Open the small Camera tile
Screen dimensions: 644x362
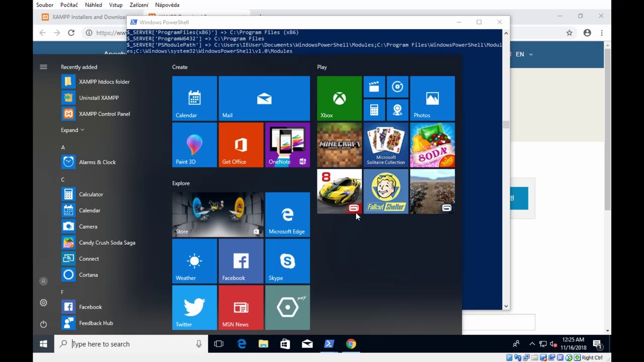[x=397, y=110]
